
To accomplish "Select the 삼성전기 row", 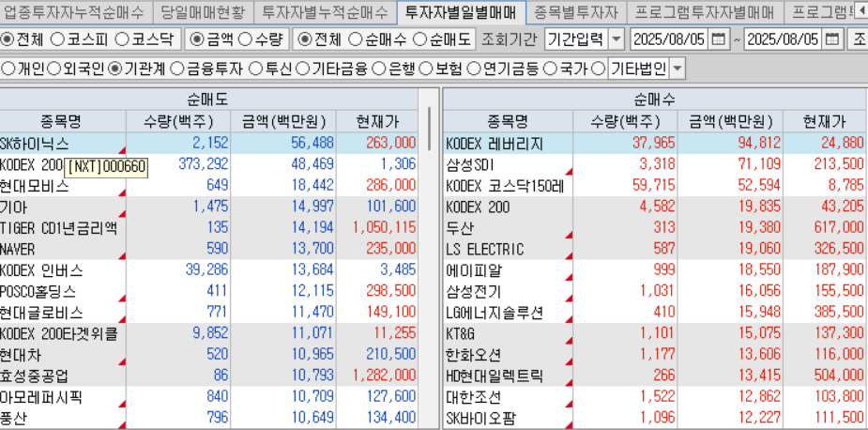I will coord(655,291).
